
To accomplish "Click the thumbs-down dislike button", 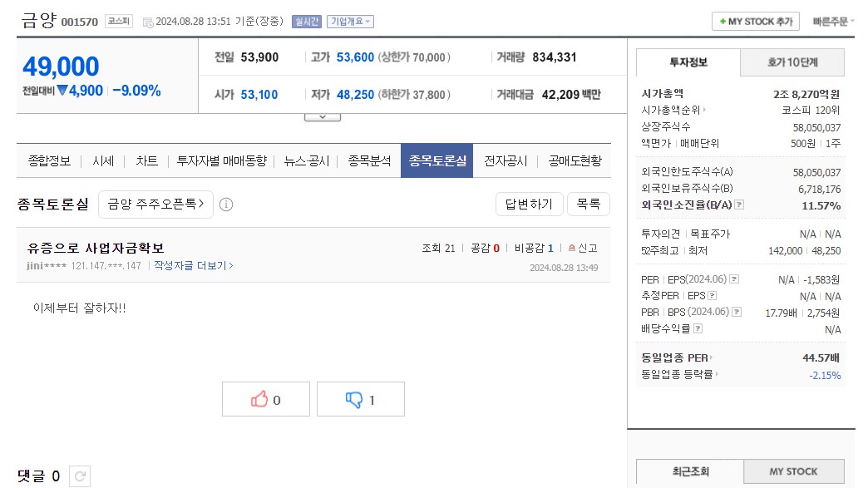I will (x=360, y=400).
